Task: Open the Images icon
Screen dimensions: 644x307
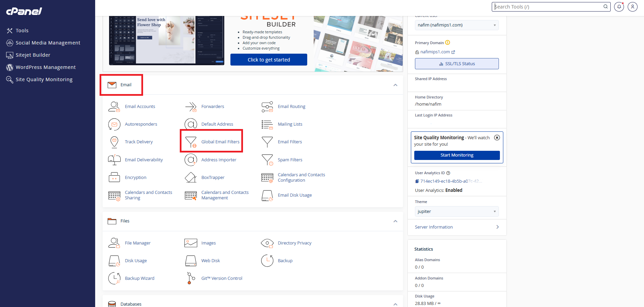Action: click(x=191, y=243)
